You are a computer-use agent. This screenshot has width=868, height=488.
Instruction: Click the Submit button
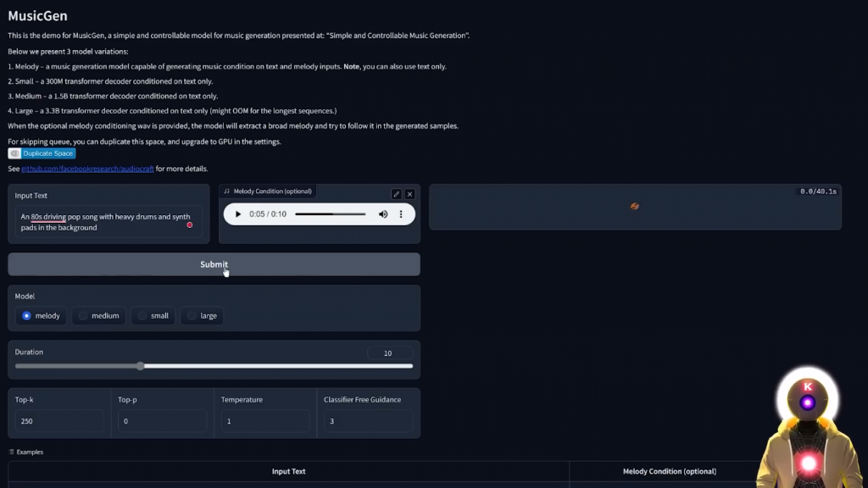(x=214, y=264)
